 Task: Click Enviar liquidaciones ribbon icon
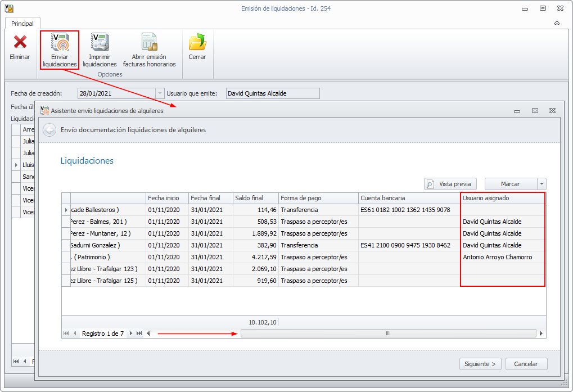[x=60, y=42]
